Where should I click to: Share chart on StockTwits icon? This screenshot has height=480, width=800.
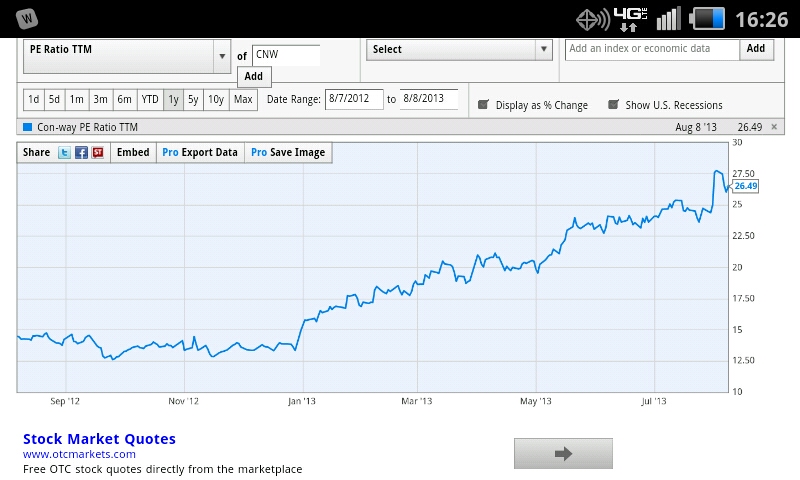pos(98,153)
